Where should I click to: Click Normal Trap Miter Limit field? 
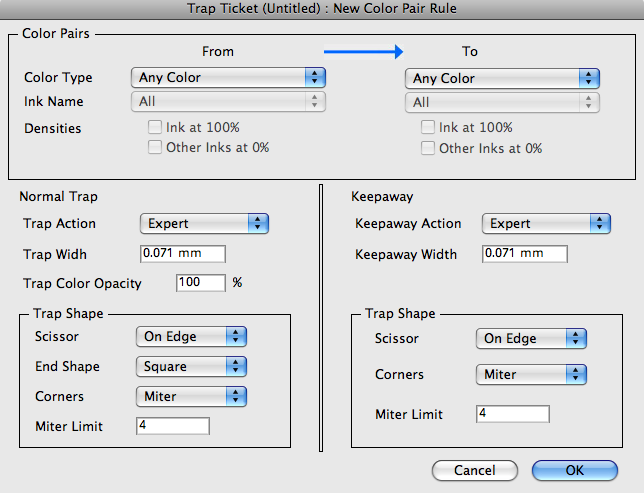pos(172,427)
